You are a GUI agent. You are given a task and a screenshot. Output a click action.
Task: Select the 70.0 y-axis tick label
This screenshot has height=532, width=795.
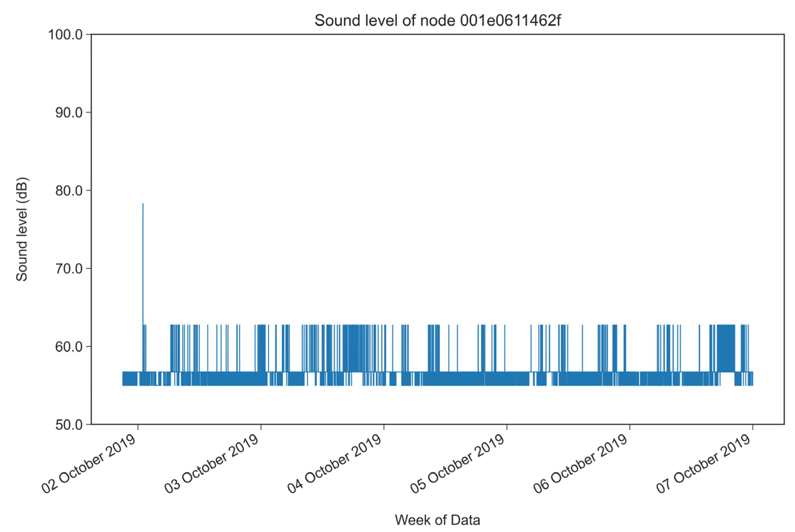(69, 269)
